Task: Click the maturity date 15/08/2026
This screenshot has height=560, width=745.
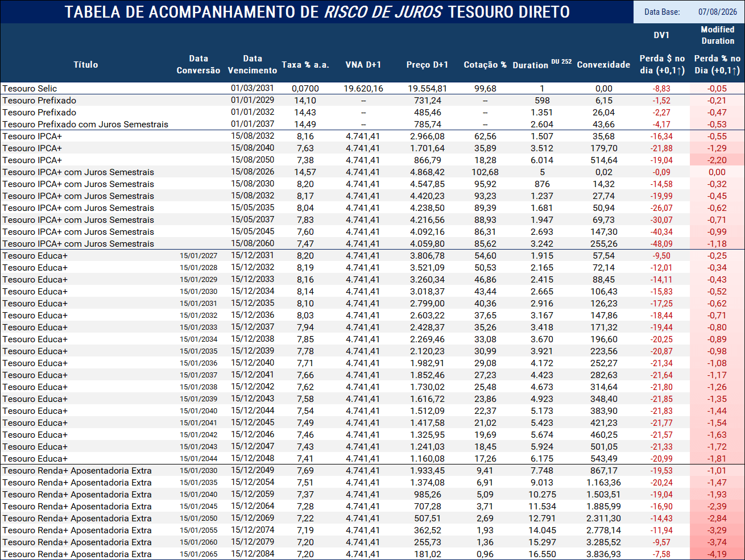Action: tap(253, 172)
